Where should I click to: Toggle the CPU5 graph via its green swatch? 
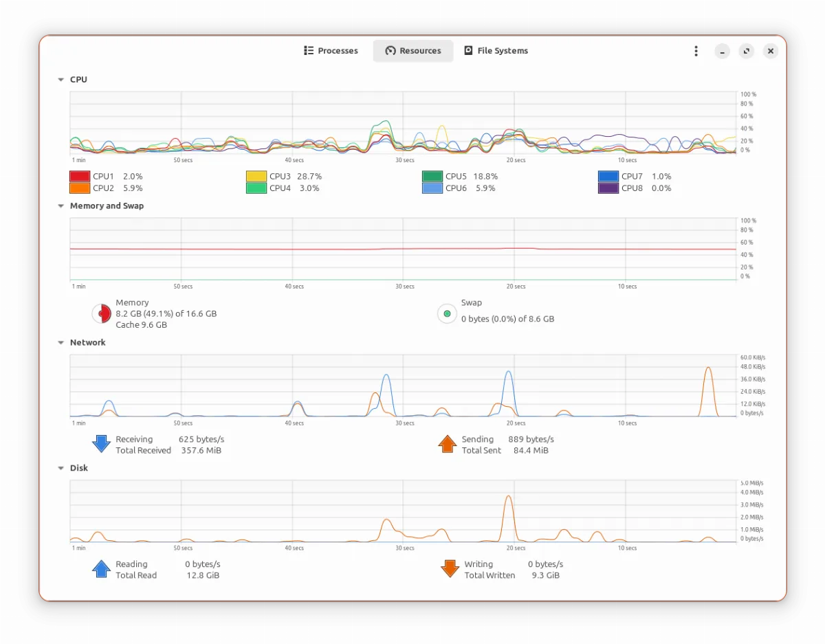tap(432, 176)
